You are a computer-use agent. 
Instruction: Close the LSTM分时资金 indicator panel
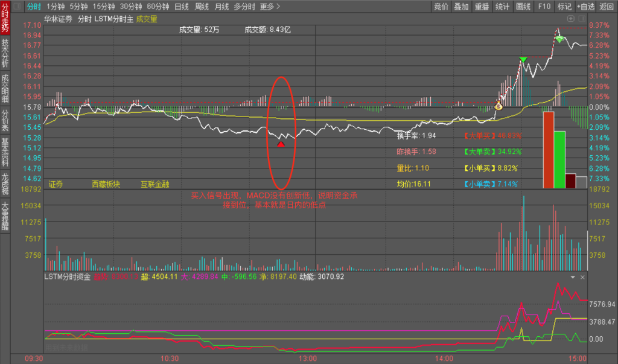[x=582, y=277]
